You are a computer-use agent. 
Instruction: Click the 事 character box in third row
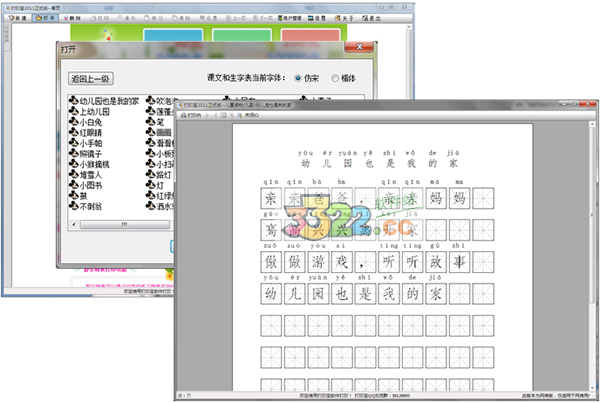459,262
